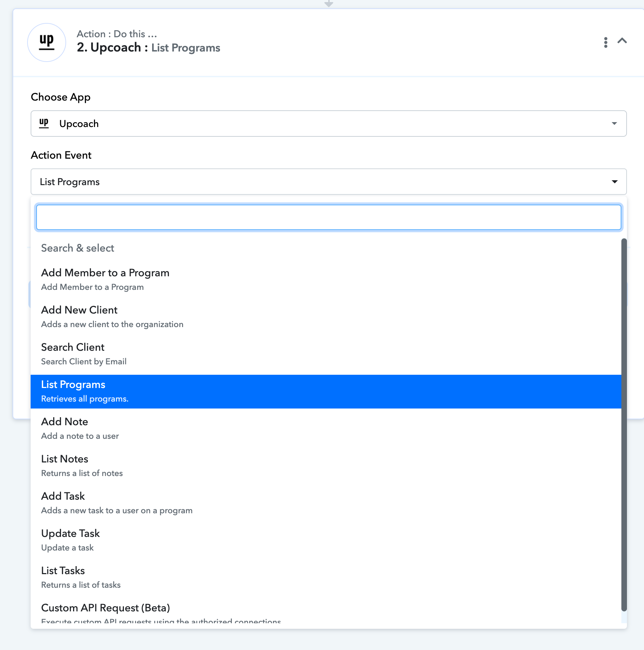Viewport: 644px width, 650px height.
Task: Open the Choose App dropdown
Action: click(x=329, y=124)
